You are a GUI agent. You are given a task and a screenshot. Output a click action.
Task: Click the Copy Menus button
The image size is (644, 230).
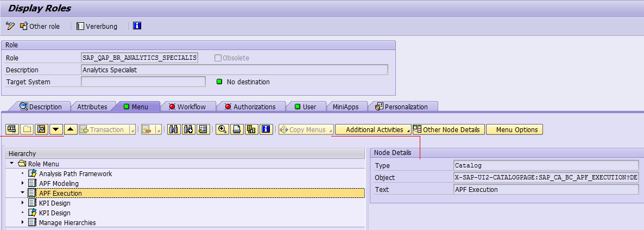coord(306,129)
